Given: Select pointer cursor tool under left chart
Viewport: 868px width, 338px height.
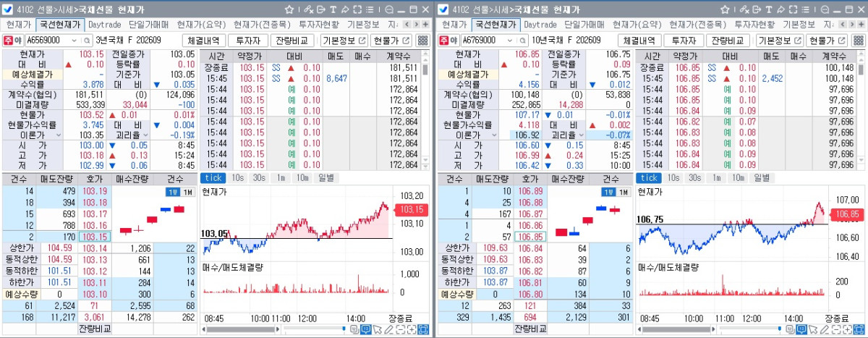Looking at the screenshot, I should coord(378,329).
